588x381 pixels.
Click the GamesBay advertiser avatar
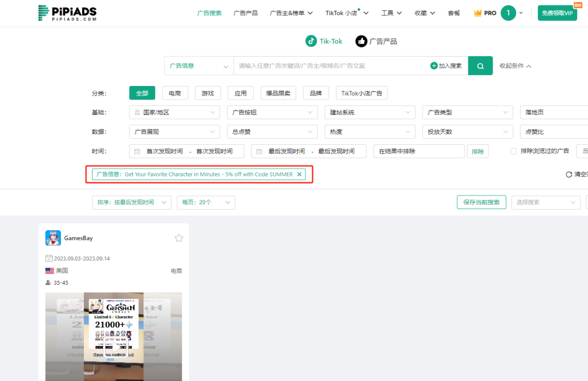click(x=53, y=238)
